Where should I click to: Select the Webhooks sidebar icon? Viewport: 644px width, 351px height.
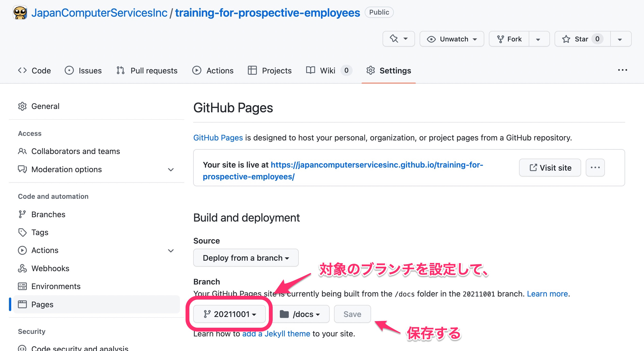22,268
